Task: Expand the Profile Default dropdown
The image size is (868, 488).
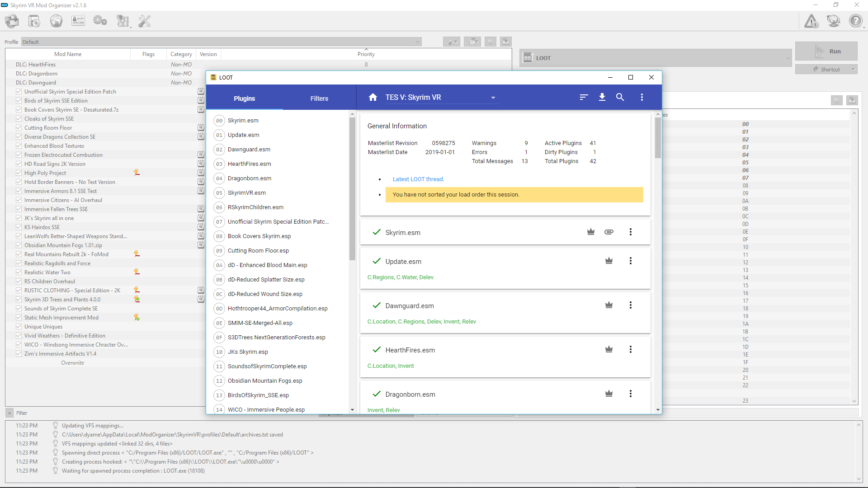Action: coord(222,42)
